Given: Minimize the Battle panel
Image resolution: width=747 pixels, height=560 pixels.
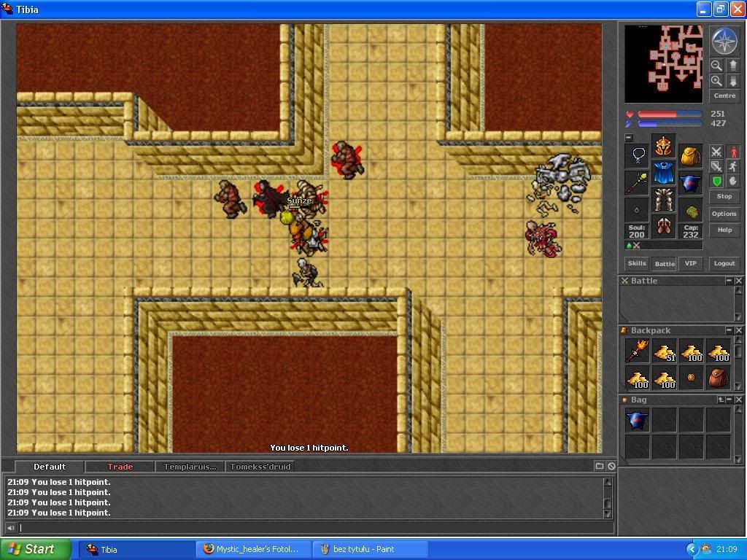Looking at the screenshot, I should pyautogui.click(x=729, y=281).
